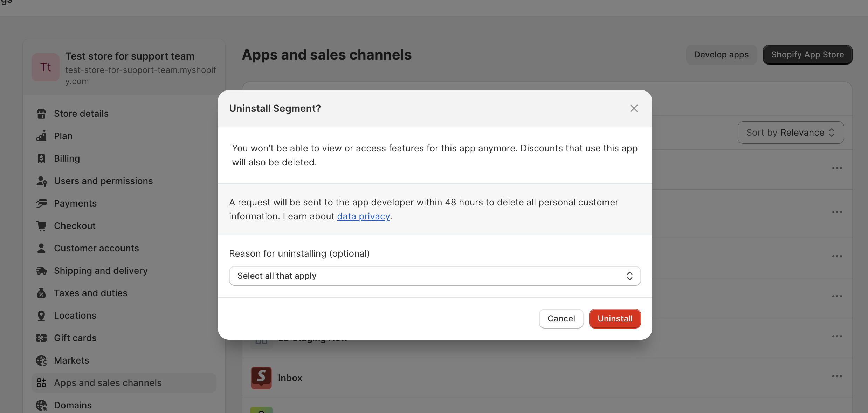Click the Test store for support team title

[130, 56]
